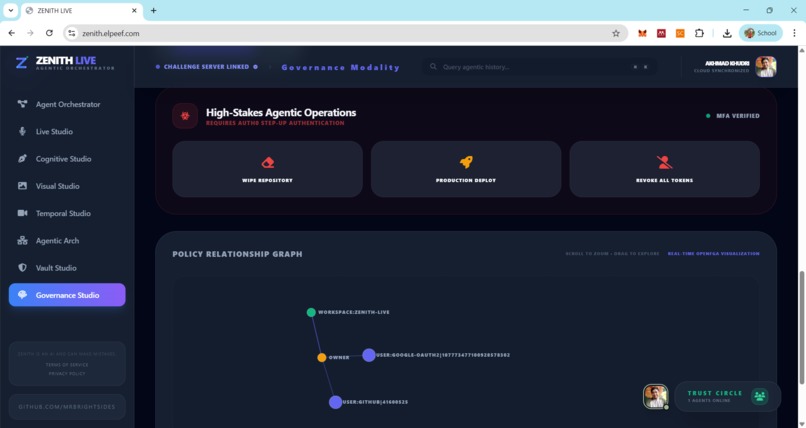Open Terms of Service link
Screen dimensions: 806x428
[67, 365]
